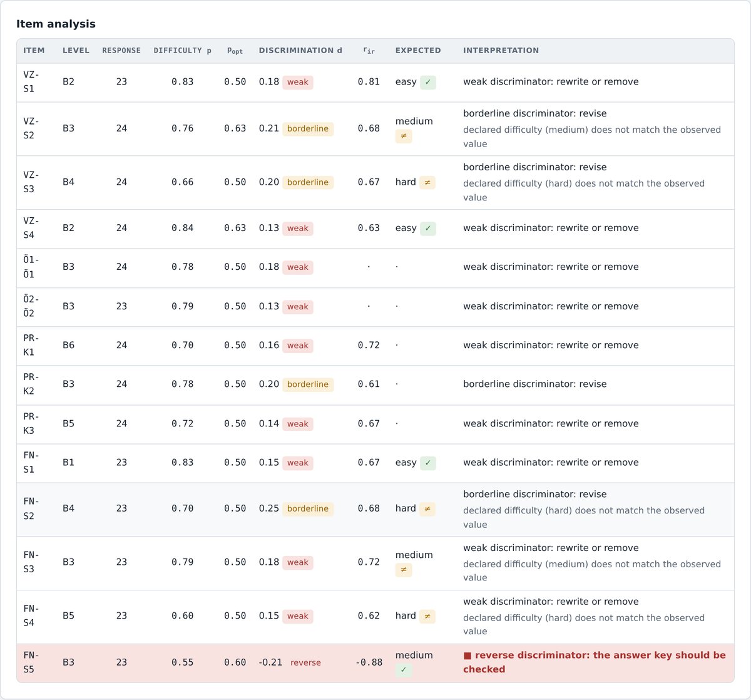The height and width of the screenshot is (700, 751).
Task: Click the item code Ö2-Ö2
Action: [x=31, y=306]
